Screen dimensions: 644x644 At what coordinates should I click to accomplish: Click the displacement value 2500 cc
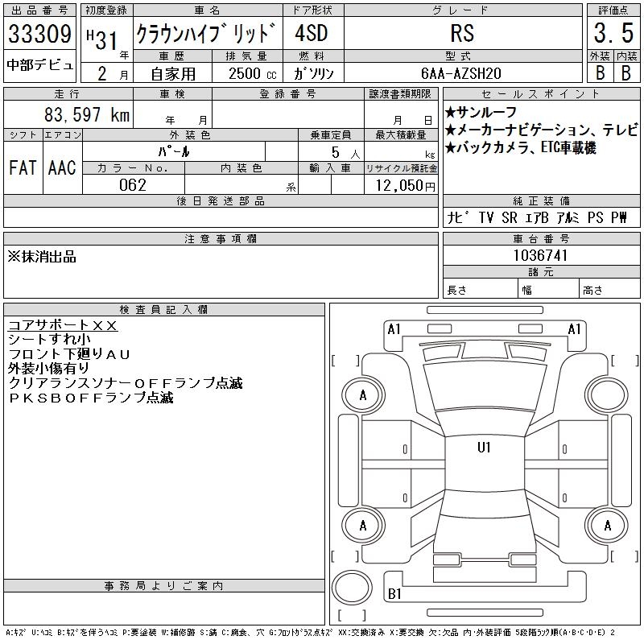(253, 73)
